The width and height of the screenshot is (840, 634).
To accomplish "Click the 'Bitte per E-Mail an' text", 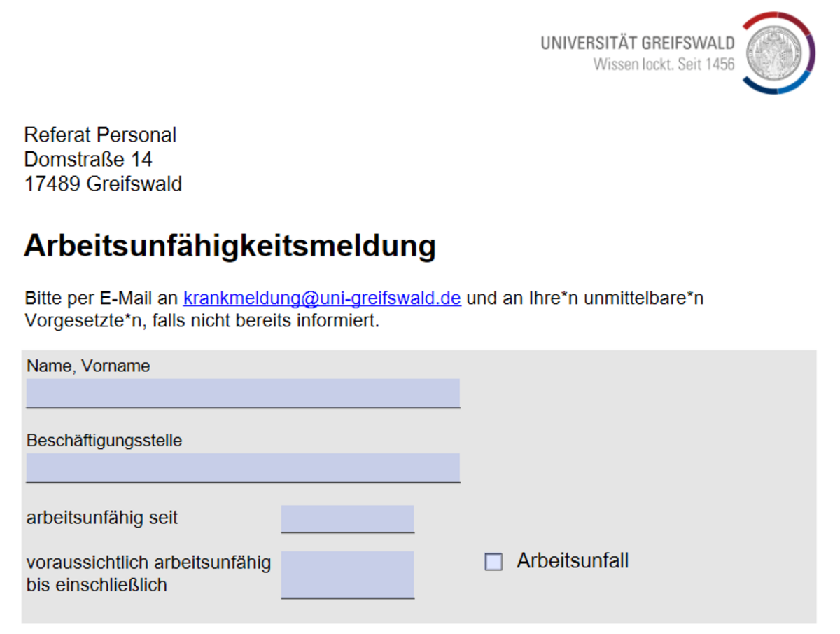I will click(x=101, y=298).
